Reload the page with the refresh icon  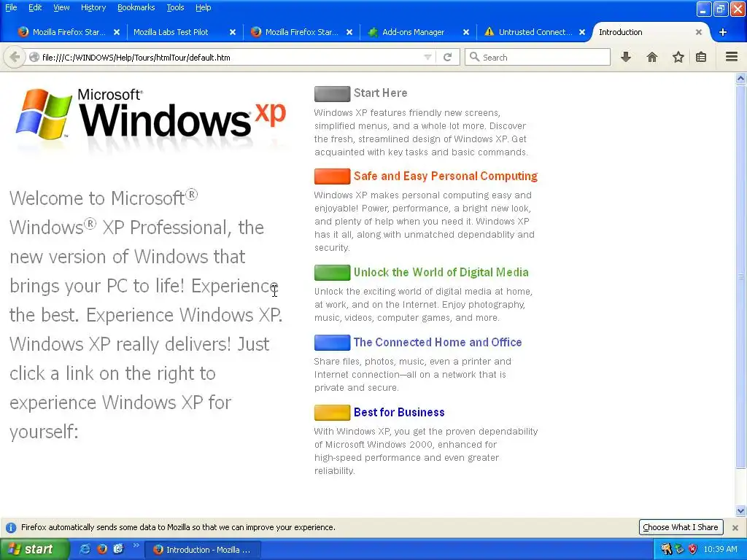(x=447, y=57)
